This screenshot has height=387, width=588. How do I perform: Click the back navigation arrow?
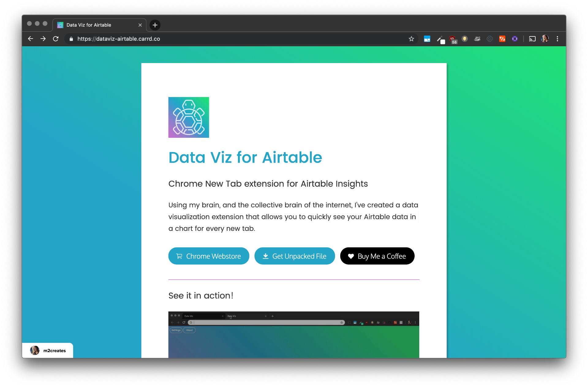coord(30,39)
